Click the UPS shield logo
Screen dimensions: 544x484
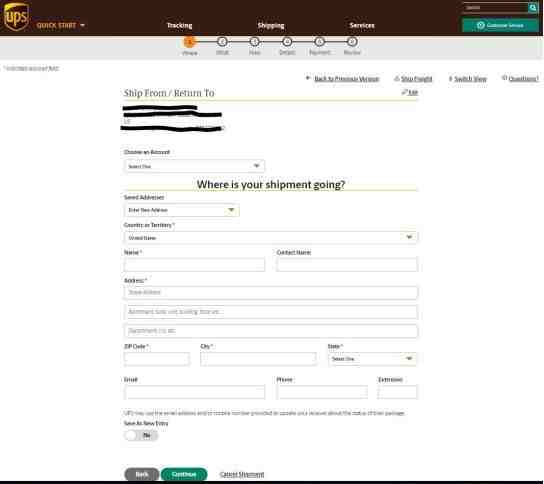tap(16, 16)
